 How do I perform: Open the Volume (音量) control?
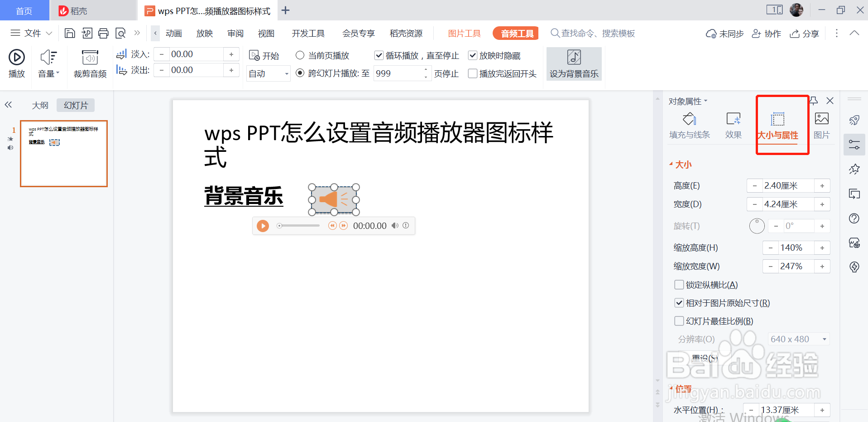48,64
